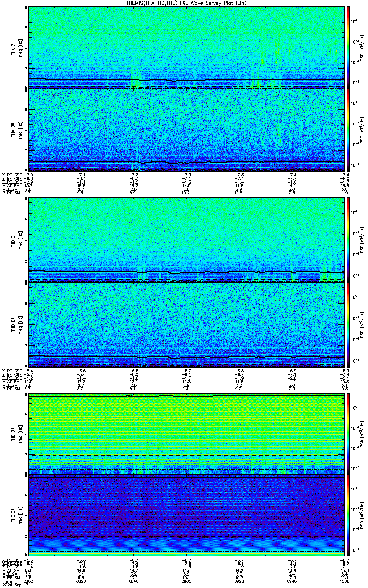Click the THE B-perpendicular PSD color bar
Image resolution: width=368 pixels, height=588 pixels.
348,434
